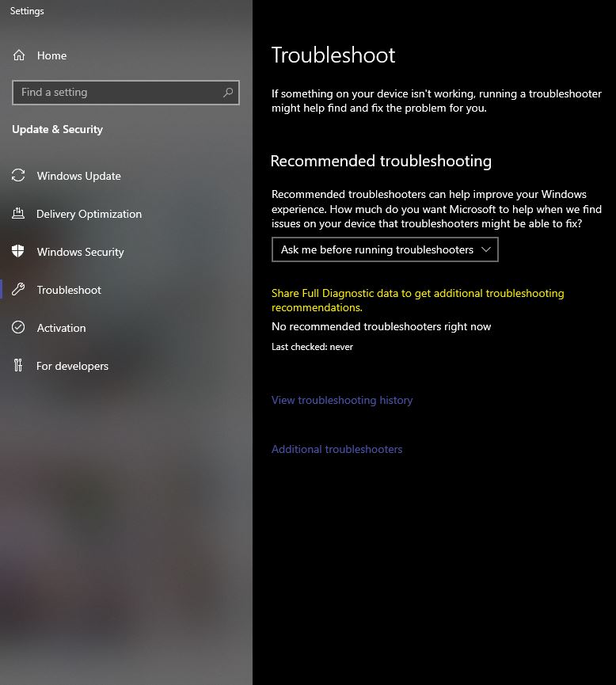Click the Last checked: never text

[x=313, y=346]
